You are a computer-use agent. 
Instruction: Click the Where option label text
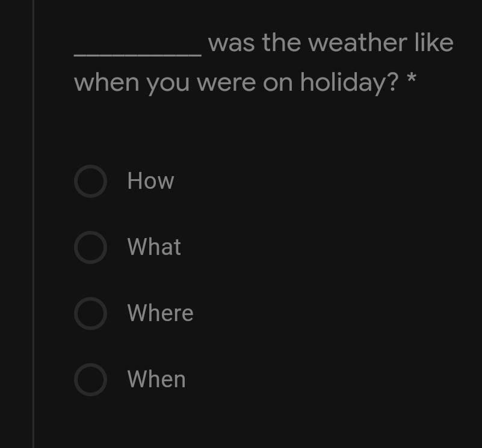pyautogui.click(x=160, y=313)
